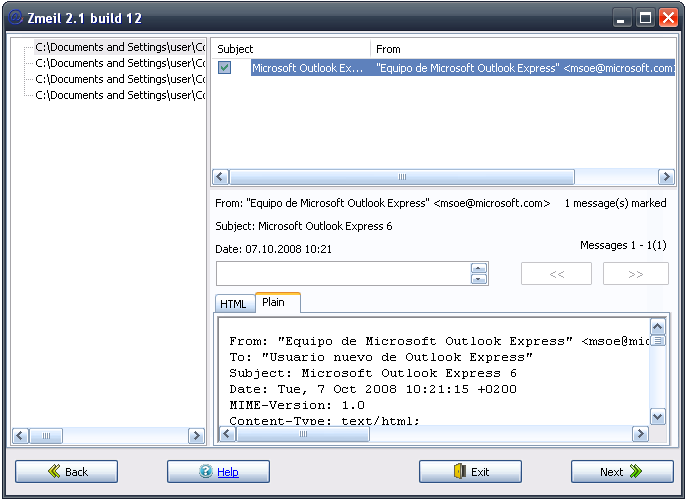Click the previous messages << button
The image size is (687, 501).
click(556, 274)
